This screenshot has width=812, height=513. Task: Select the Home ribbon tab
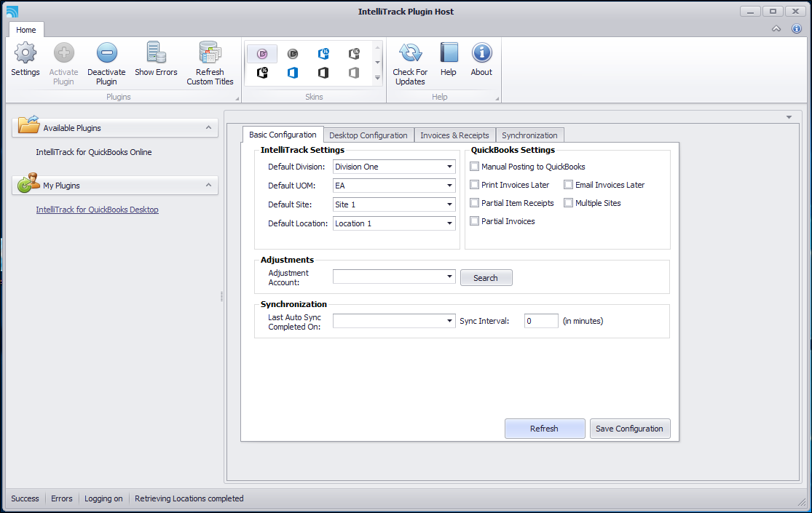pos(26,30)
